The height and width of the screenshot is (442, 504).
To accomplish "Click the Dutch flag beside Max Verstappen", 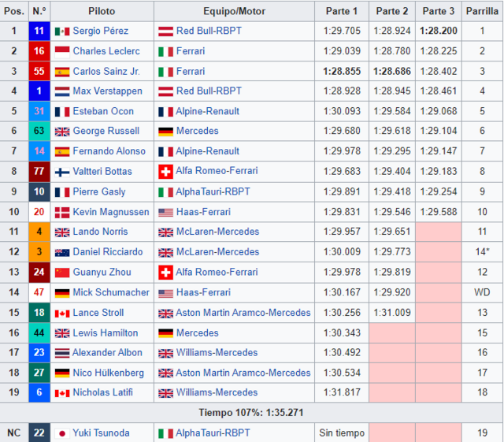I will (x=62, y=91).
